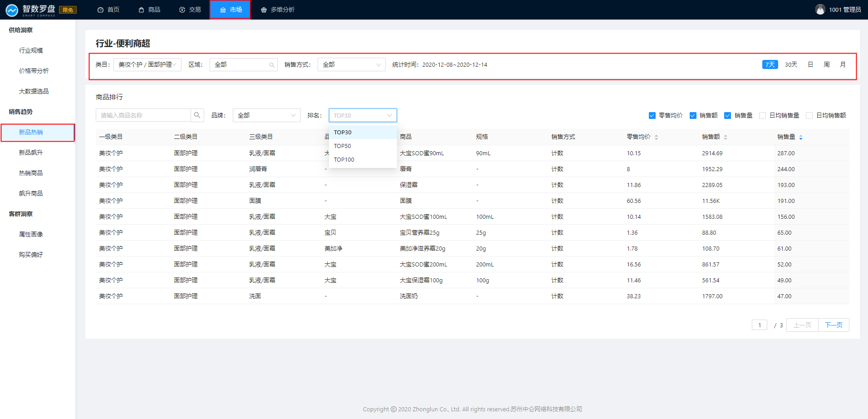Sort table by 销售额 column arrows
The width and height of the screenshot is (868, 419).
coord(725,137)
